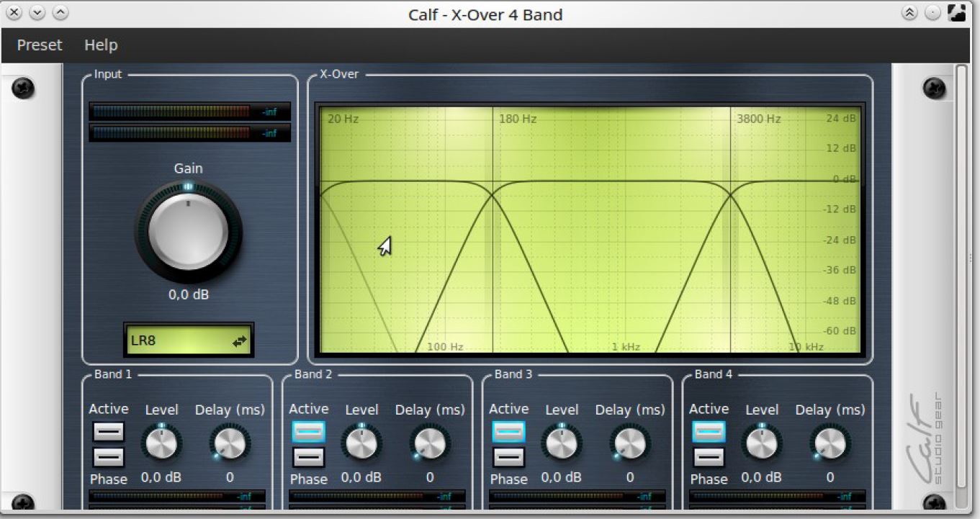Image resolution: width=980 pixels, height=519 pixels.
Task: Click the 1 kHz axis label
Action: 626,347
